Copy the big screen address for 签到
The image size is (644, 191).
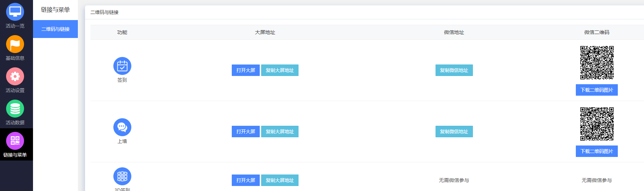coord(280,70)
